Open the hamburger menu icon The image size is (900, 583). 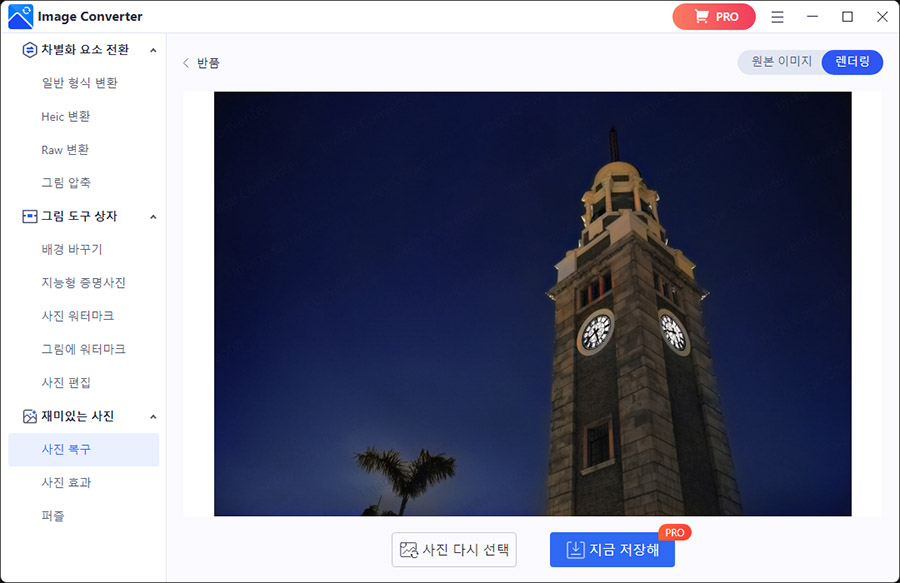pos(777,17)
